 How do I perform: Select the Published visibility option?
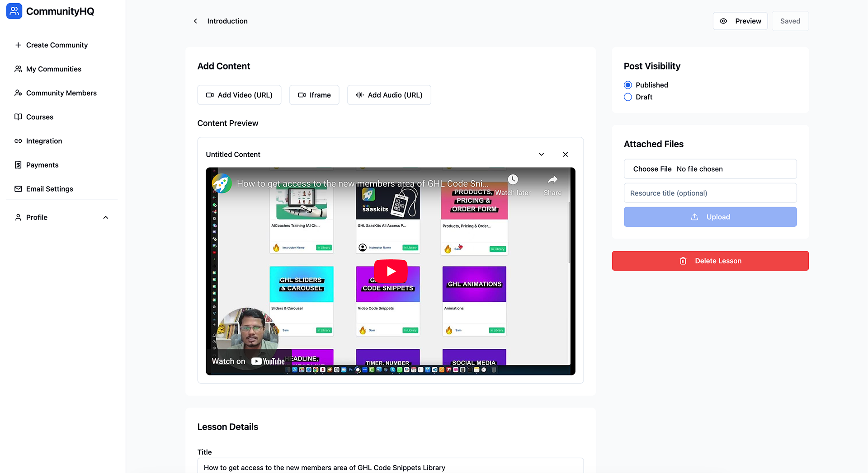pyautogui.click(x=628, y=85)
